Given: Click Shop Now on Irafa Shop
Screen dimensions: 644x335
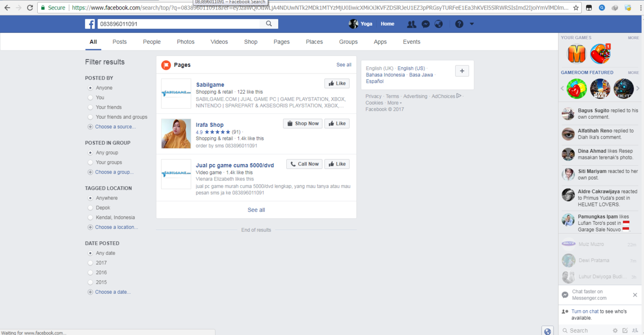Looking at the screenshot, I should 303,123.
